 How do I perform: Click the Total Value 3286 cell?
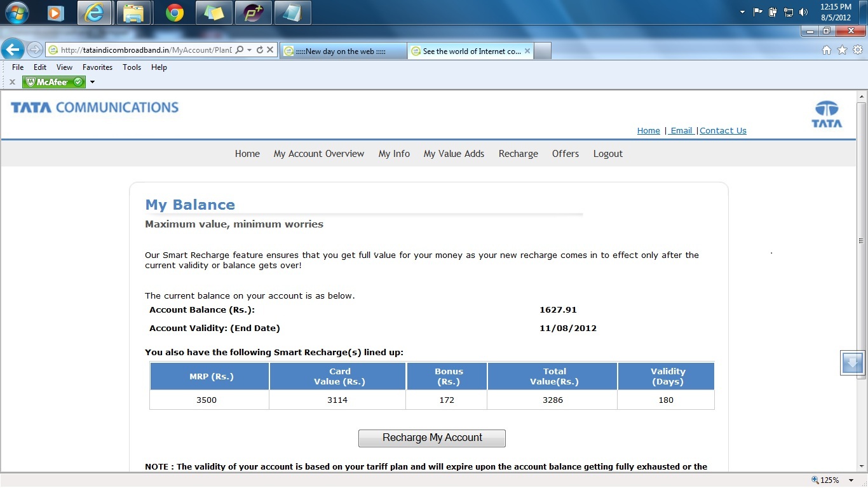coord(552,400)
